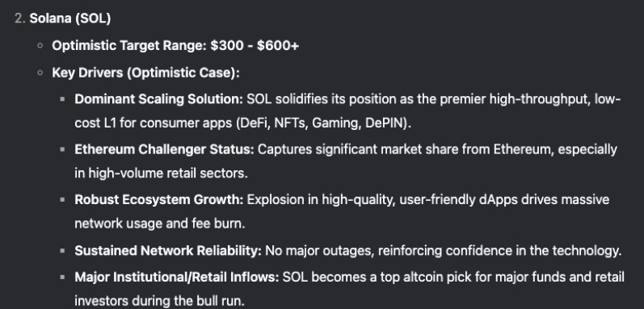Click the Sustained Network Reliability bold text
The image size is (644, 309).
168,250
